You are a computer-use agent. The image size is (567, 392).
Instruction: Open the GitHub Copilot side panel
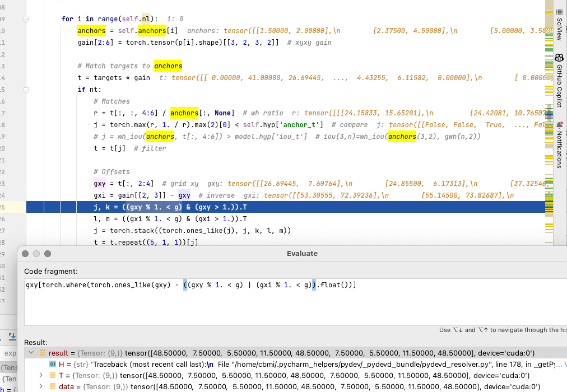tap(559, 80)
